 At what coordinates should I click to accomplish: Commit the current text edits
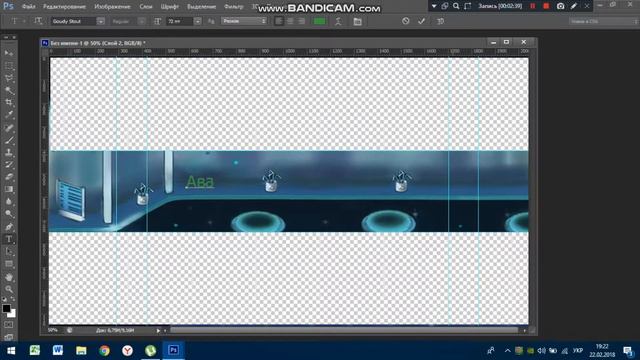421,21
